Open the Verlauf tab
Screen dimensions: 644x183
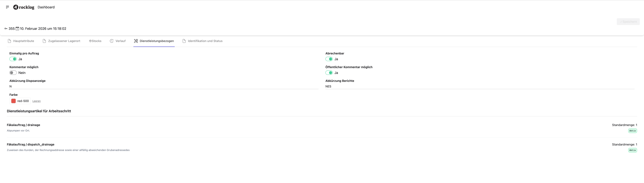[x=118, y=41]
